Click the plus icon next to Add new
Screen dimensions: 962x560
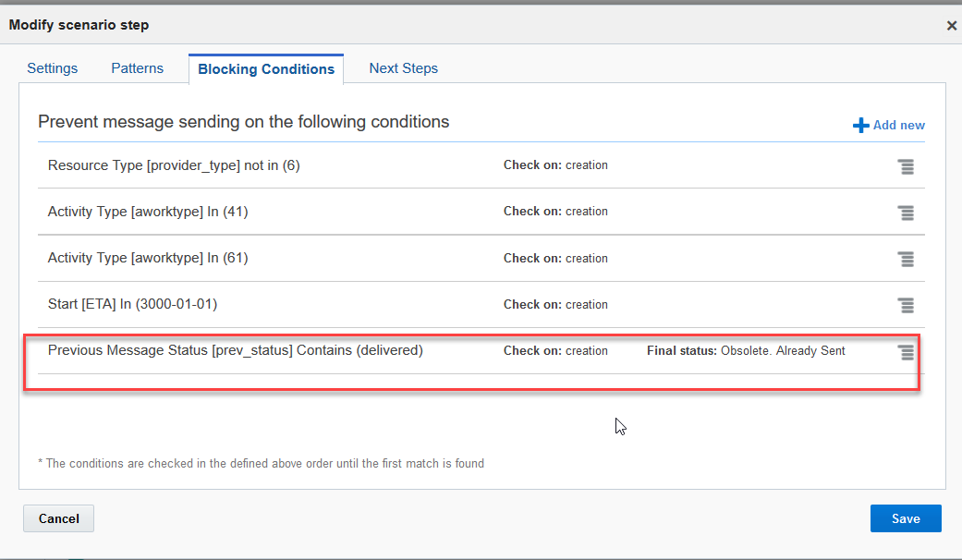pyautogui.click(x=860, y=125)
